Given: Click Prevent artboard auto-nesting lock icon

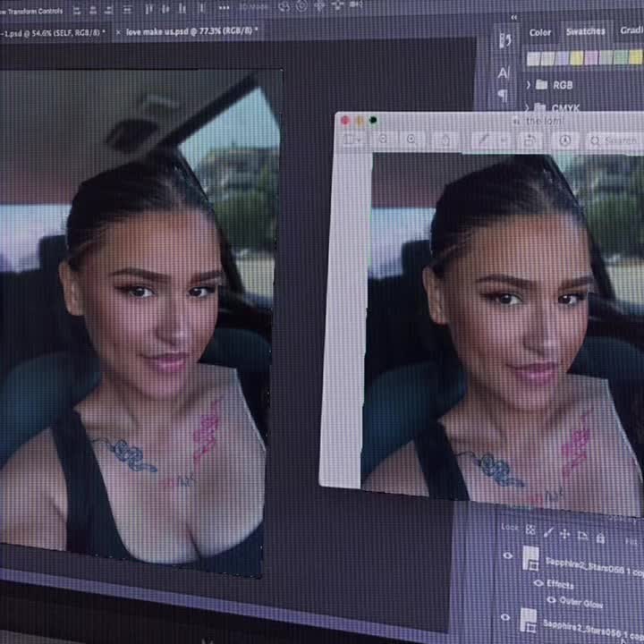Looking at the screenshot, I should (582, 536).
